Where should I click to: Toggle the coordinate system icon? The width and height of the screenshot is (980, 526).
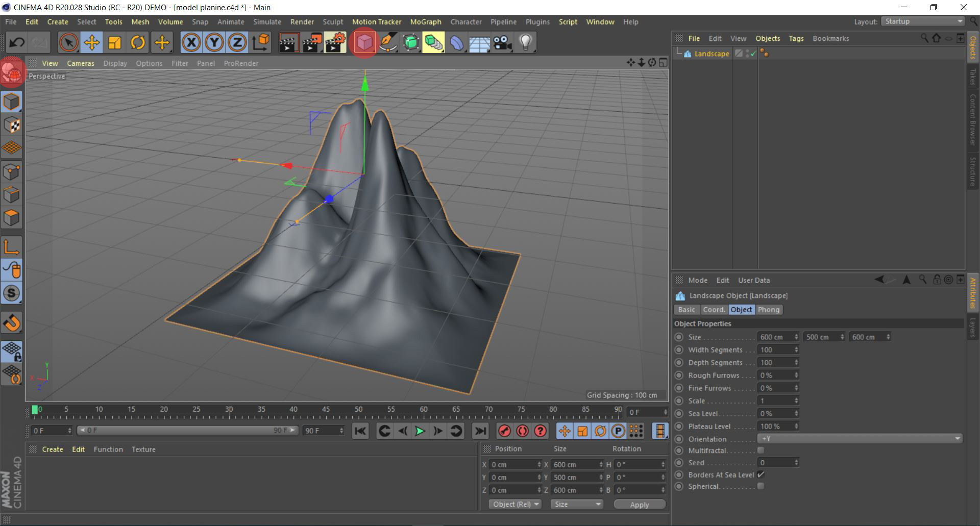click(x=261, y=42)
